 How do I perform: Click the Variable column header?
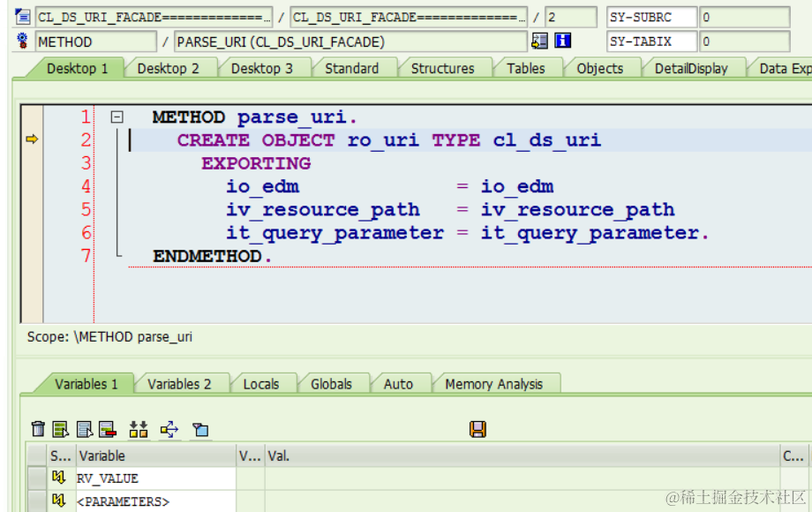[156, 456]
